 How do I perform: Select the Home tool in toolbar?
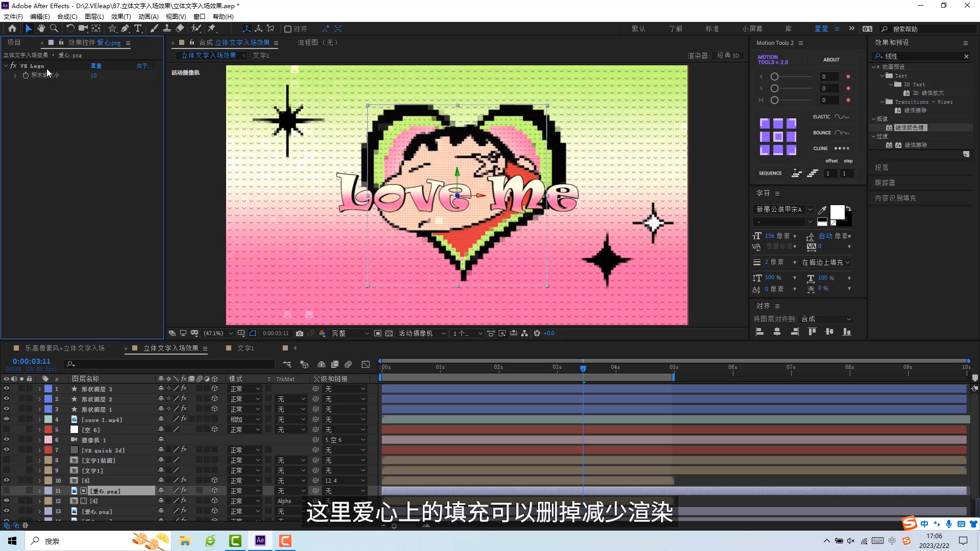[x=12, y=29]
